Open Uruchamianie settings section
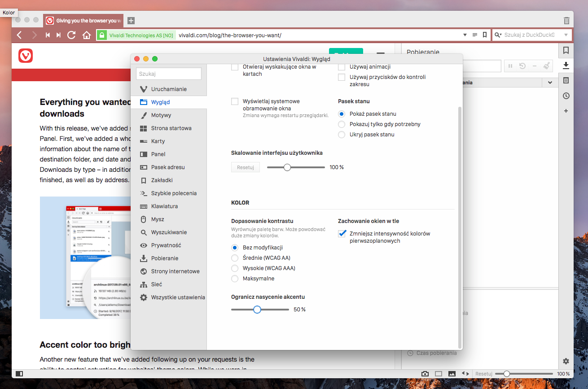Screen dimensions: 588x389 [x=169, y=89]
